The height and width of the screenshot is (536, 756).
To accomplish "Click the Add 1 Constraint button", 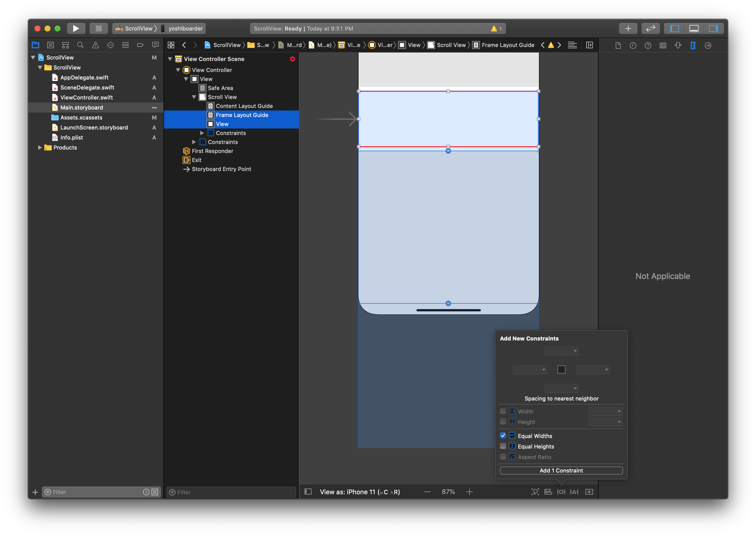I will pyautogui.click(x=561, y=470).
